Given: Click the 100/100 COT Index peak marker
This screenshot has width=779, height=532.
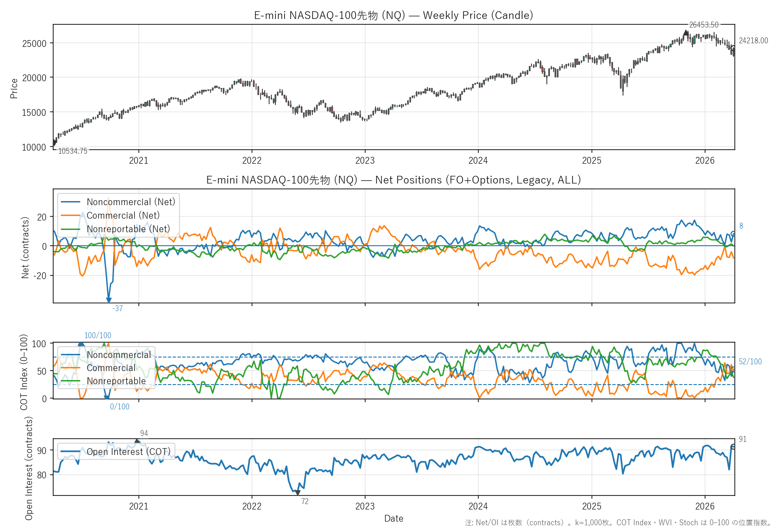Looking at the screenshot, I should tap(81, 344).
